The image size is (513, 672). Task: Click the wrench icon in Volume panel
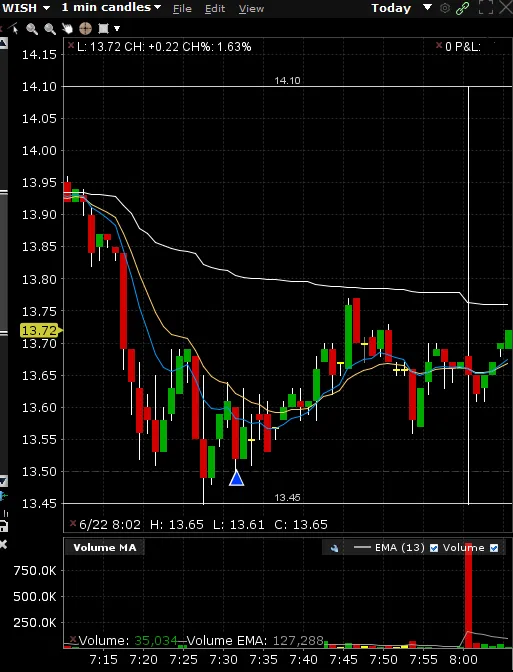334,548
